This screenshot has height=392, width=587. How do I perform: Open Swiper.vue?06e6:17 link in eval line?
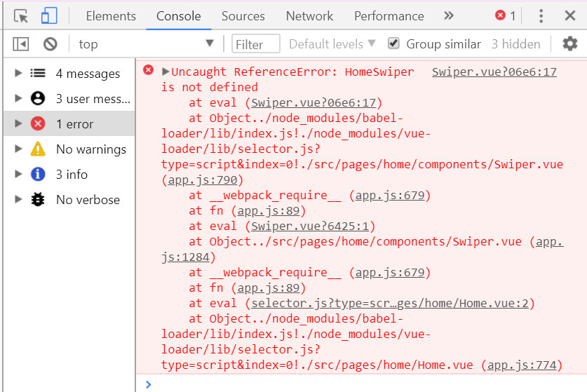(313, 102)
